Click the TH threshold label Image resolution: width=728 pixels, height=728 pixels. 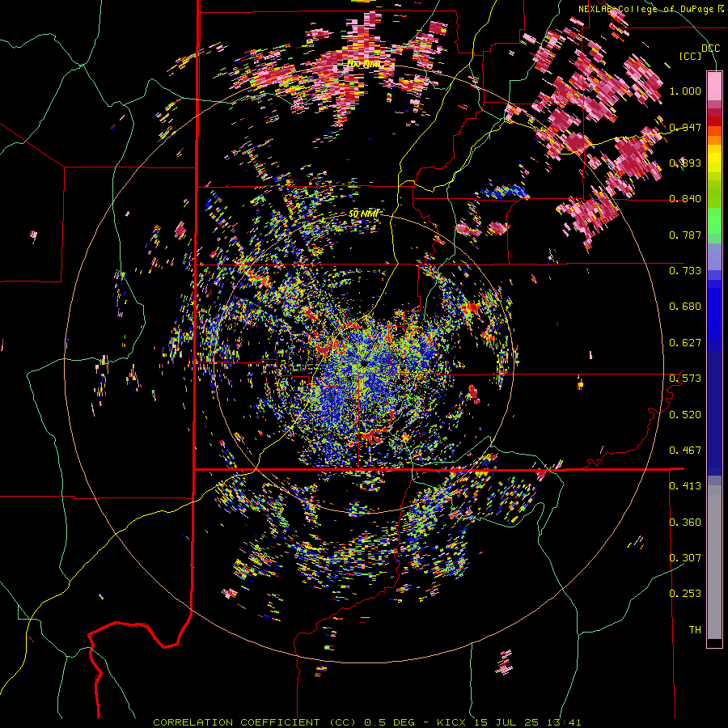(x=695, y=630)
